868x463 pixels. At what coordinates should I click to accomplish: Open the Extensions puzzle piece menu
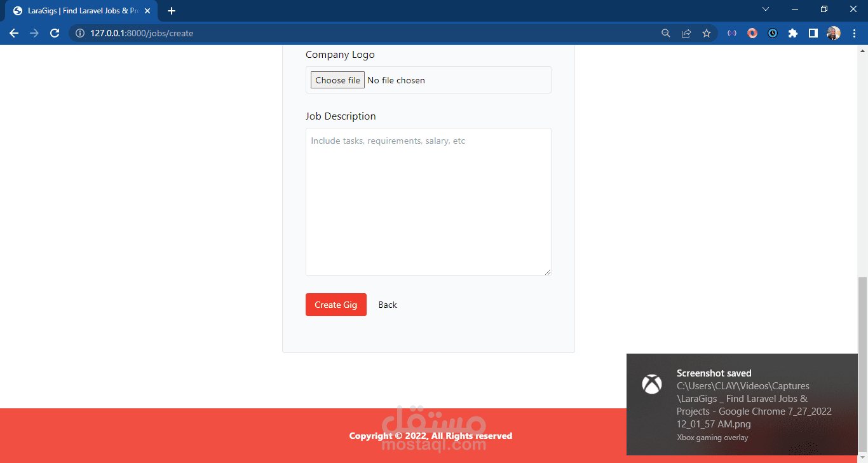click(x=793, y=33)
